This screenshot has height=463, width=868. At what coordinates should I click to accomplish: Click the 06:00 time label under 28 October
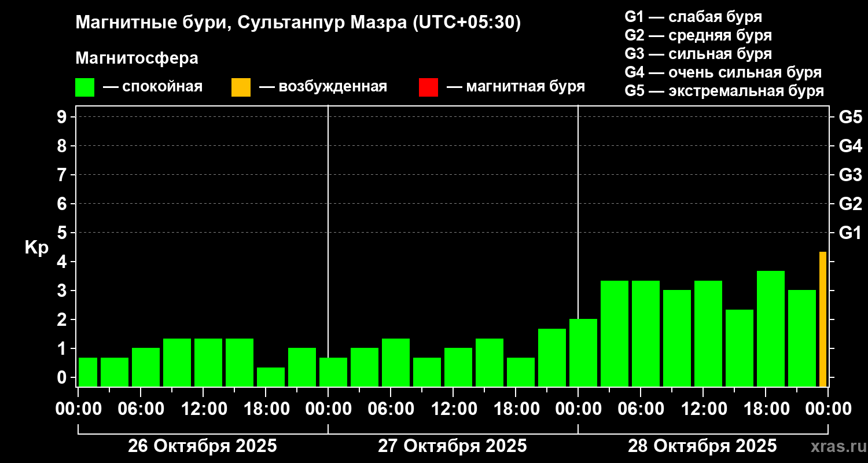(640, 409)
